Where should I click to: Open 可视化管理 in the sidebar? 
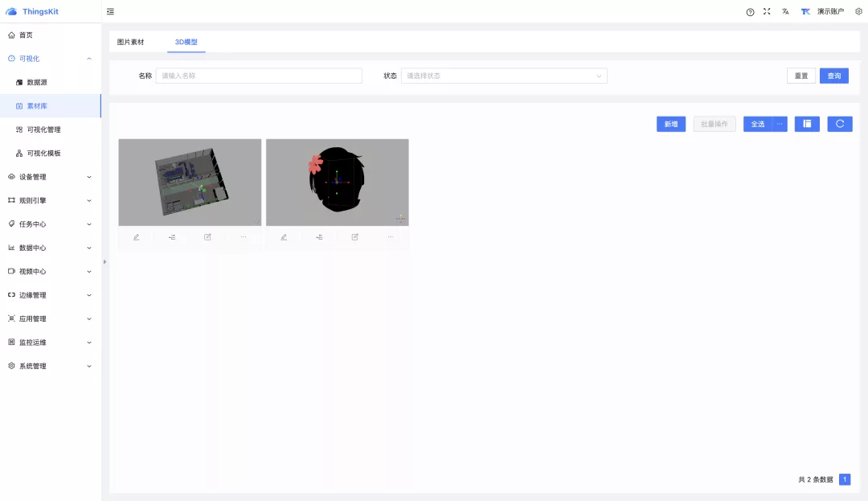(43, 129)
